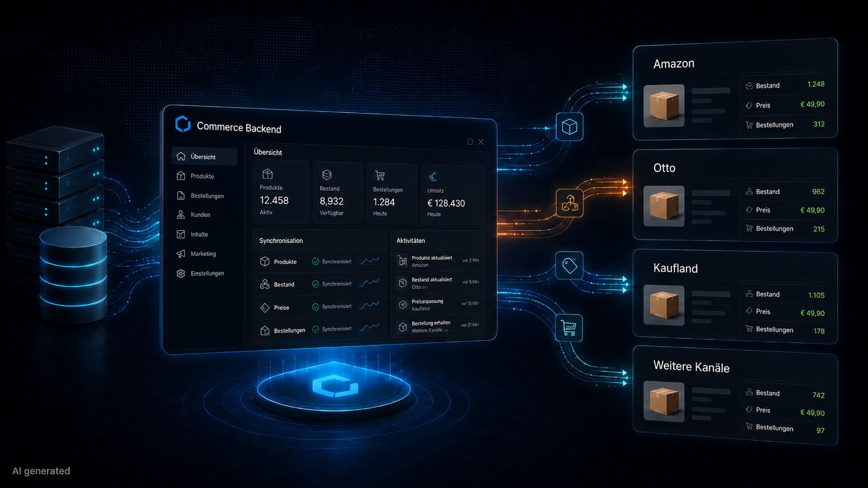Select the Amazon product box thumbnail
Viewport: 868px width, 488px height.
pos(664,106)
